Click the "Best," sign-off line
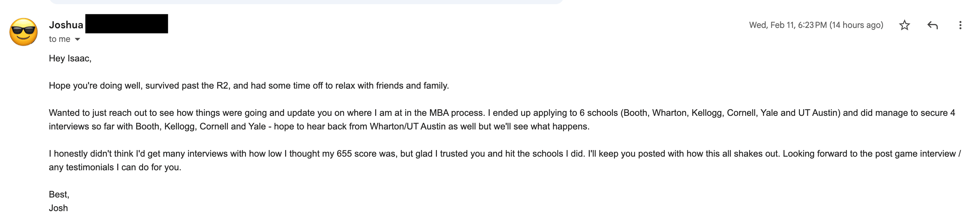Viewport: 980px width, 224px height. coord(59,195)
